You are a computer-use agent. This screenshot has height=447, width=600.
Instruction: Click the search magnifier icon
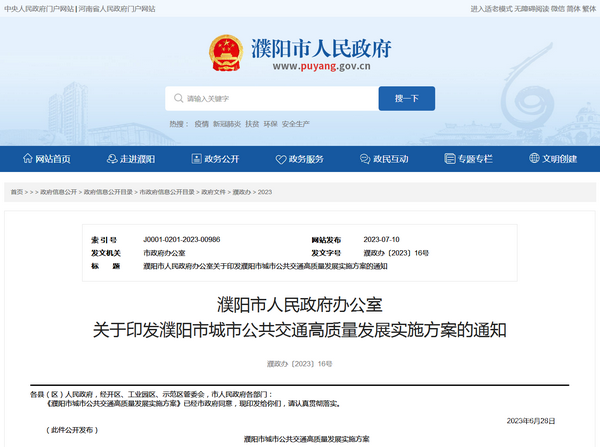179,99
